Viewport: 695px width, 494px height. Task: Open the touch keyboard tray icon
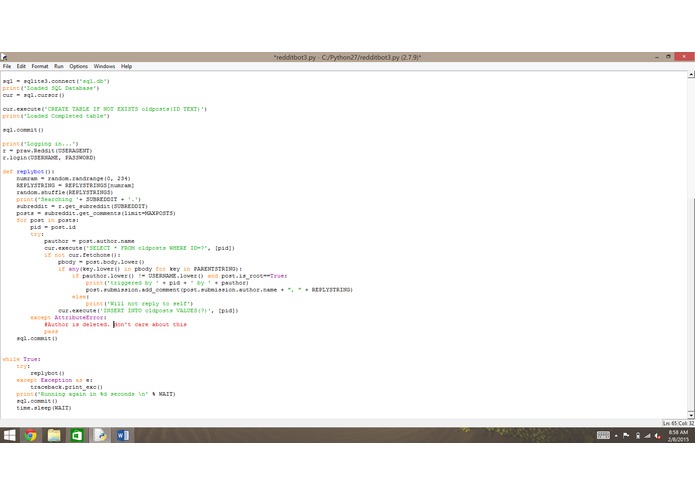pos(603,436)
